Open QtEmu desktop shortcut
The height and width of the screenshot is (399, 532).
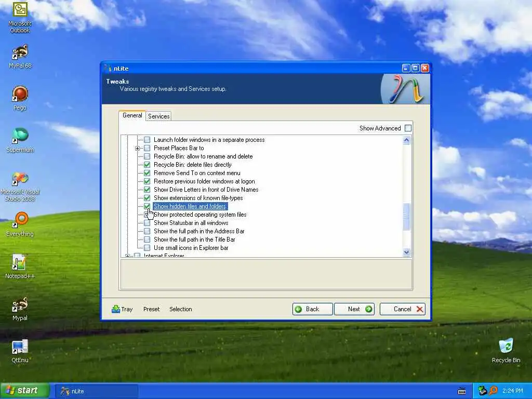[20, 351]
